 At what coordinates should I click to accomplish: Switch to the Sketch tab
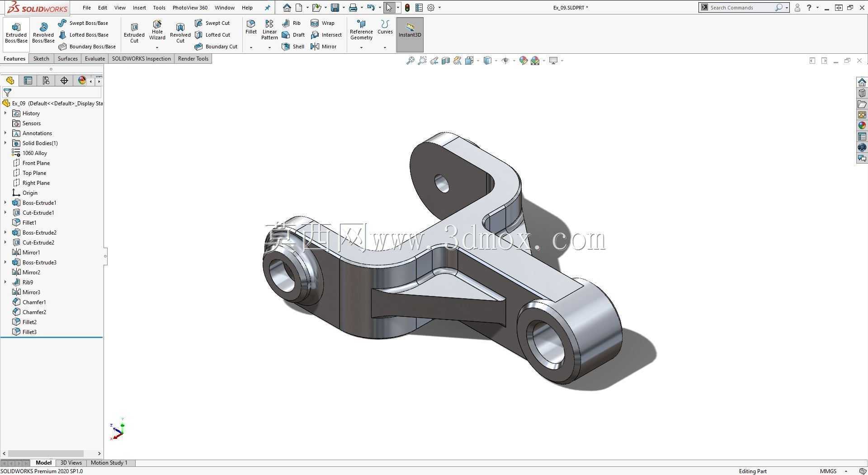(41, 59)
